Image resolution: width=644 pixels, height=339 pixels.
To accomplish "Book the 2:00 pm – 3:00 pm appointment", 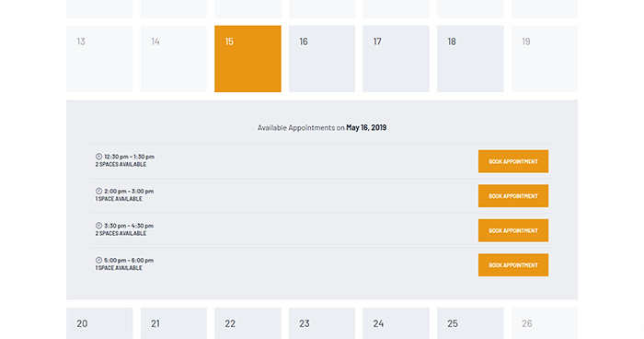I will click(x=513, y=196).
